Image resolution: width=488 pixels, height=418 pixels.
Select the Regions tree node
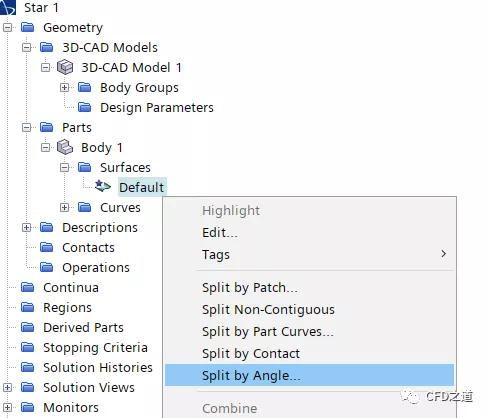click(x=67, y=308)
